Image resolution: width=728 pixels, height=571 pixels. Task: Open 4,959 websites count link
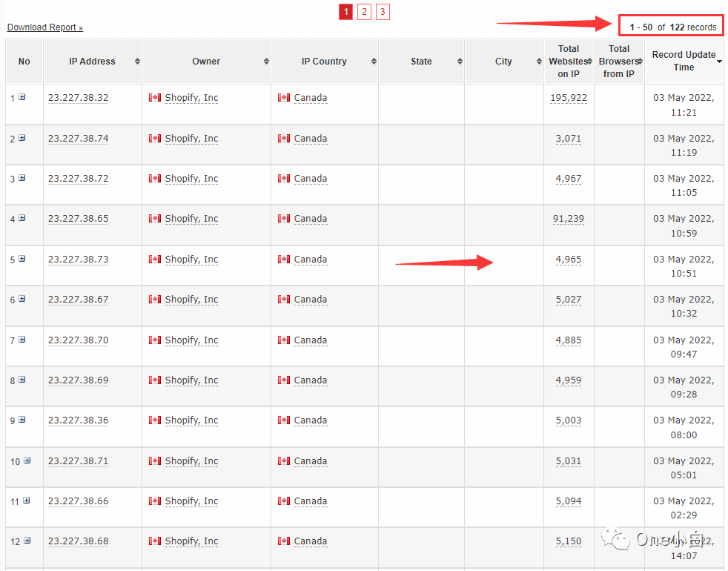[x=569, y=380]
